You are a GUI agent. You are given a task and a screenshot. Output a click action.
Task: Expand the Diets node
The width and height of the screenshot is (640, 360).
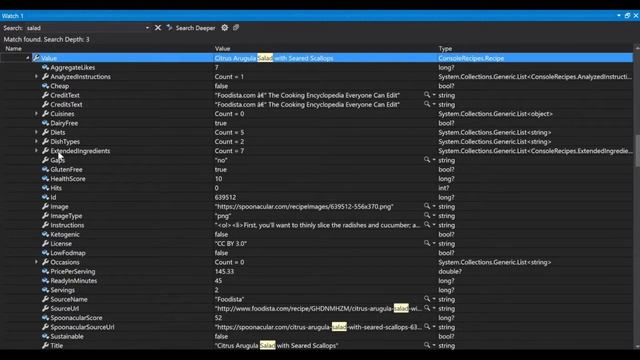[x=36, y=132]
